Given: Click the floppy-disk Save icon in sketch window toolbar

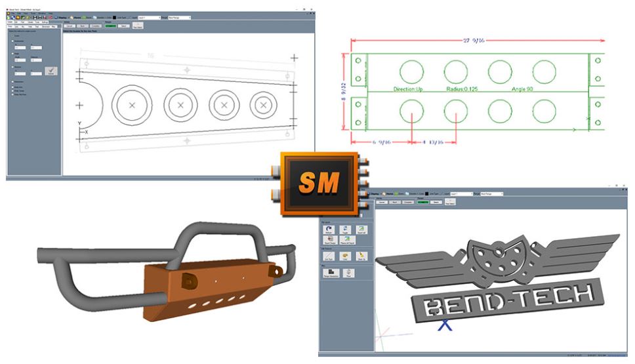Looking at the screenshot, I should 35,18.
